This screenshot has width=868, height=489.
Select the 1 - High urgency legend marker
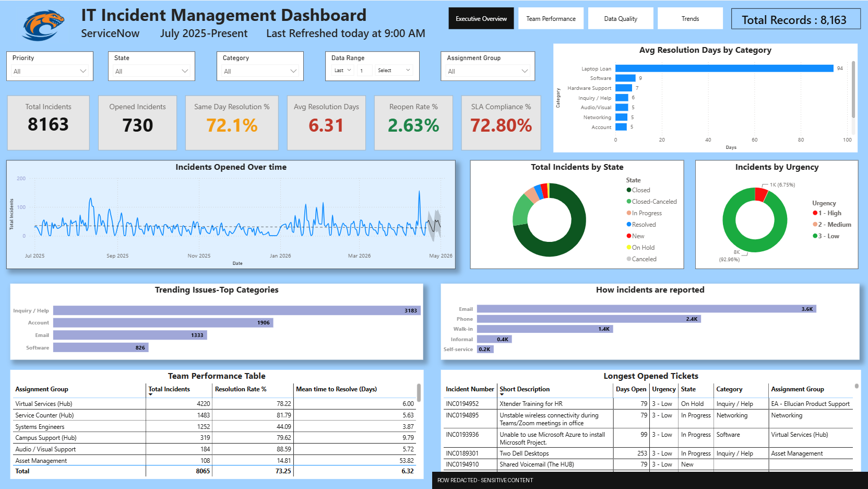(x=815, y=213)
